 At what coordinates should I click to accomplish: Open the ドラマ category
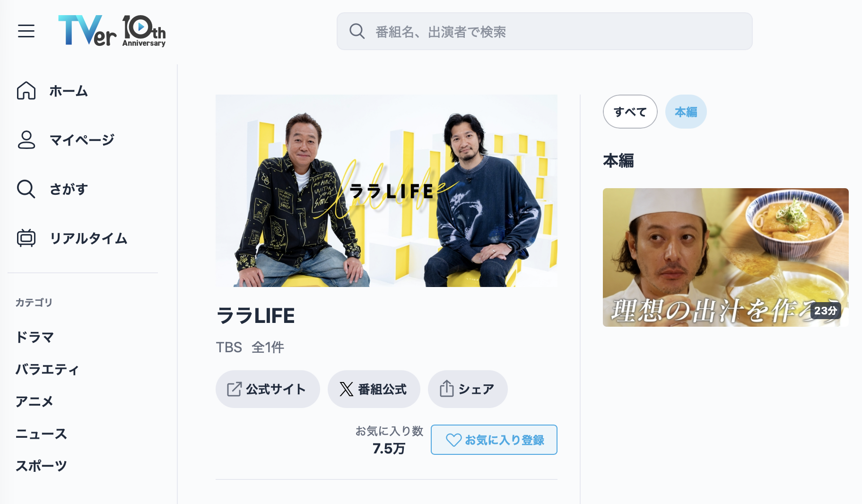pos(35,337)
